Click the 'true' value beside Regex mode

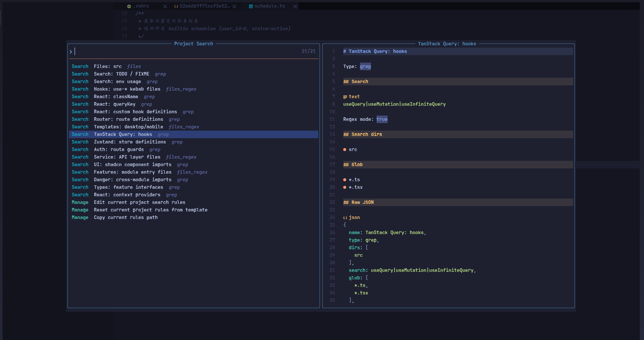tap(382, 119)
